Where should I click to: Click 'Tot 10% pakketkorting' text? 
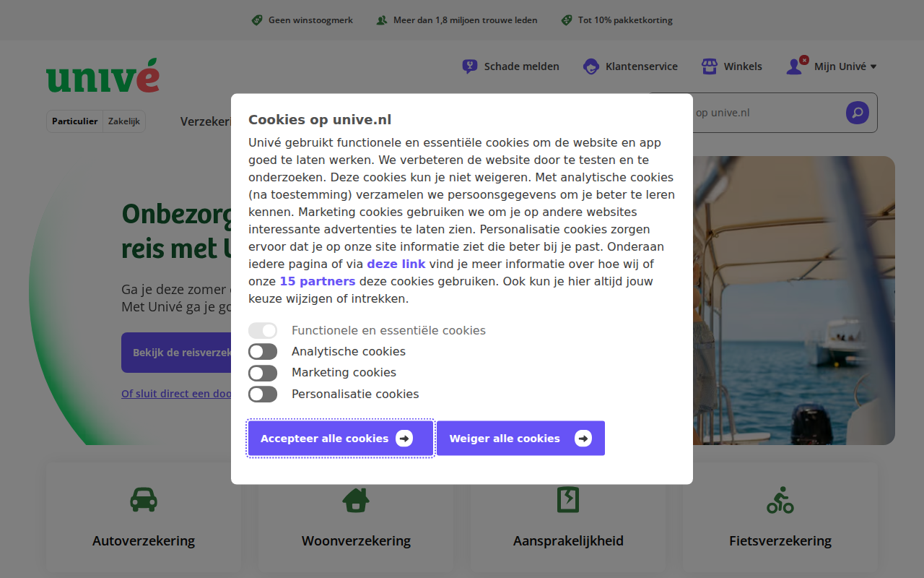[625, 20]
